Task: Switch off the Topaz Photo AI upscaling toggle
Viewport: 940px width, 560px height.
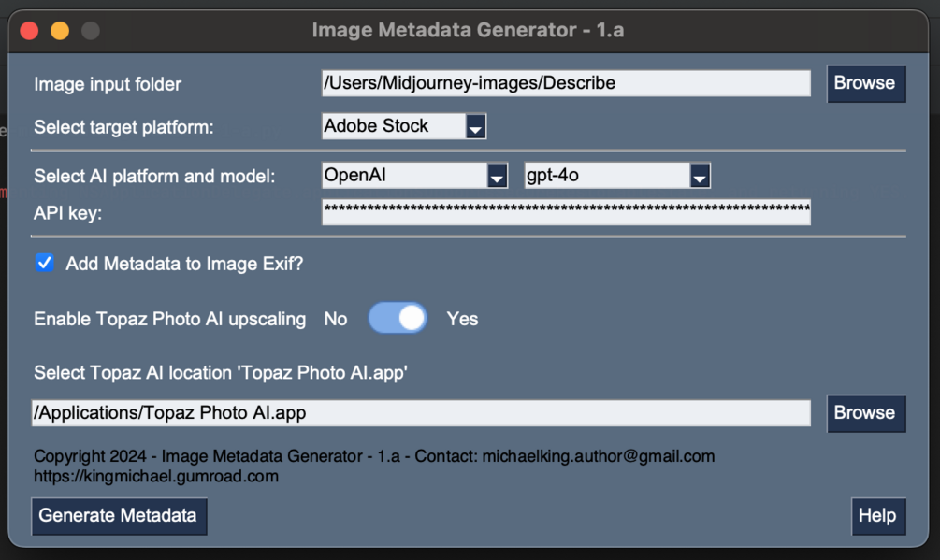Action: coord(398,319)
